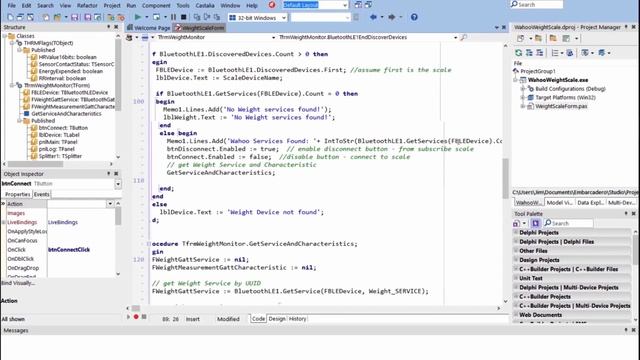Click the Bind Visually link
640x360 pixels.
tap(18, 283)
